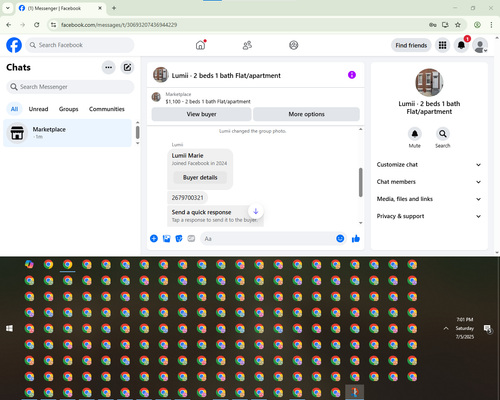Open the taskbar clock showing 7:01 PM
This screenshot has width=500, height=400.
(x=465, y=328)
